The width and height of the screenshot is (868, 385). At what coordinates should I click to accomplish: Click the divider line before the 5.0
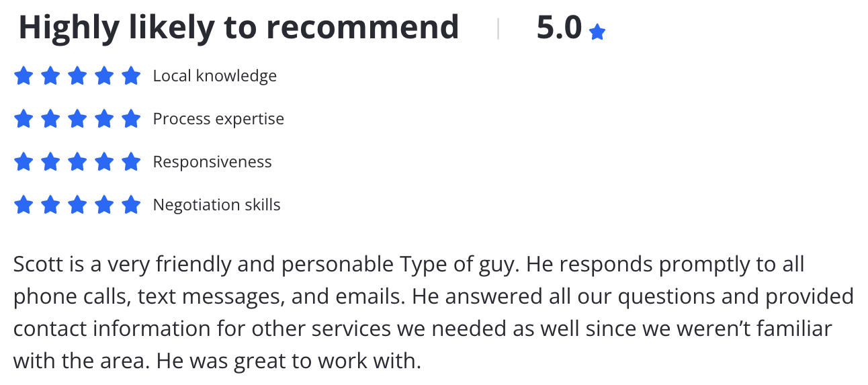pos(498,29)
